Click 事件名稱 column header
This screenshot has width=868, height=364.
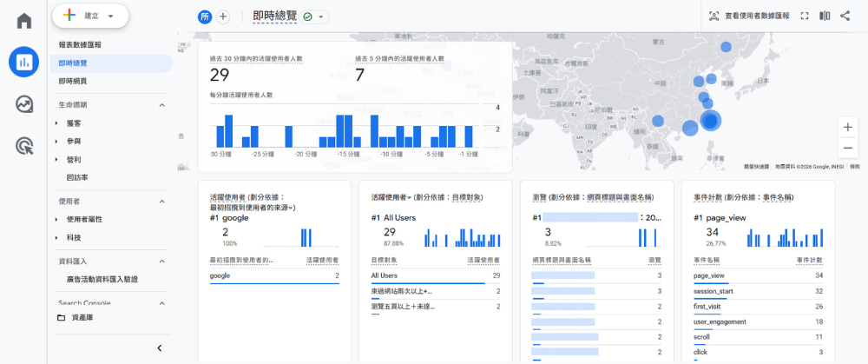tap(707, 260)
